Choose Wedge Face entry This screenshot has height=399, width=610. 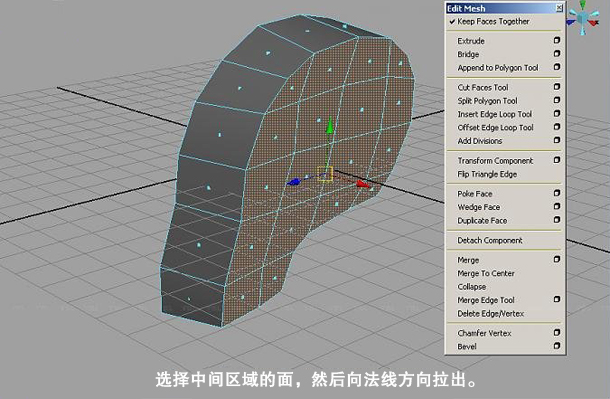pos(479,207)
